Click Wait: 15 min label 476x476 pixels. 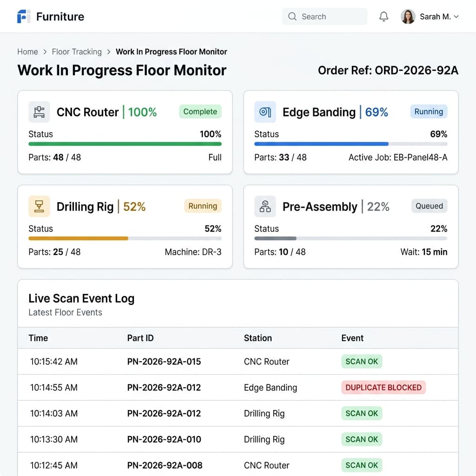[x=424, y=252]
